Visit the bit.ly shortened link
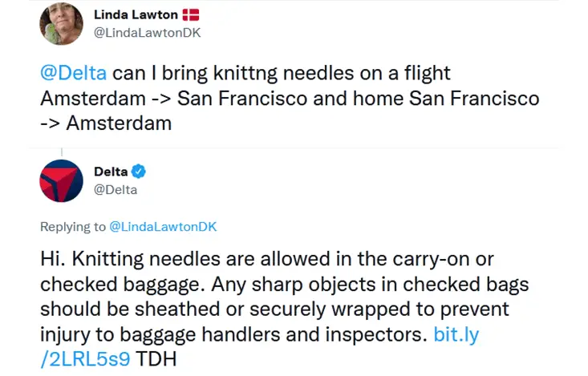This screenshot has width=588, height=376. (x=456, y=334)
